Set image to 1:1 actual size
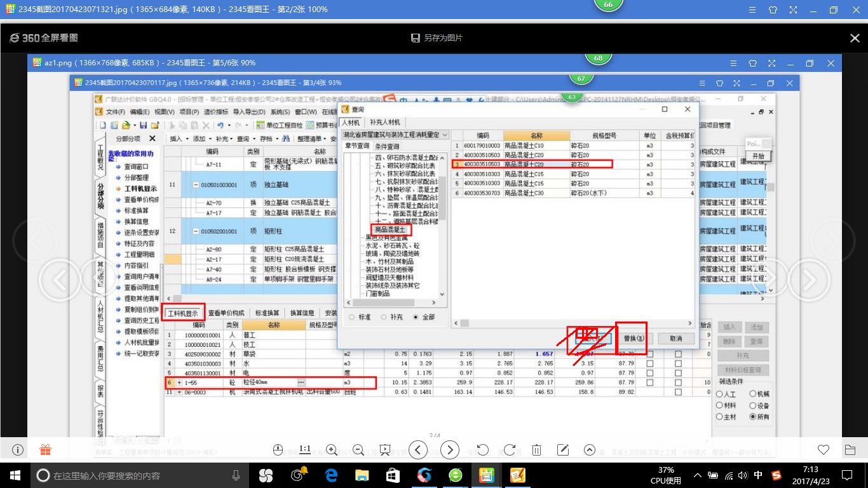 click(305, 449)
